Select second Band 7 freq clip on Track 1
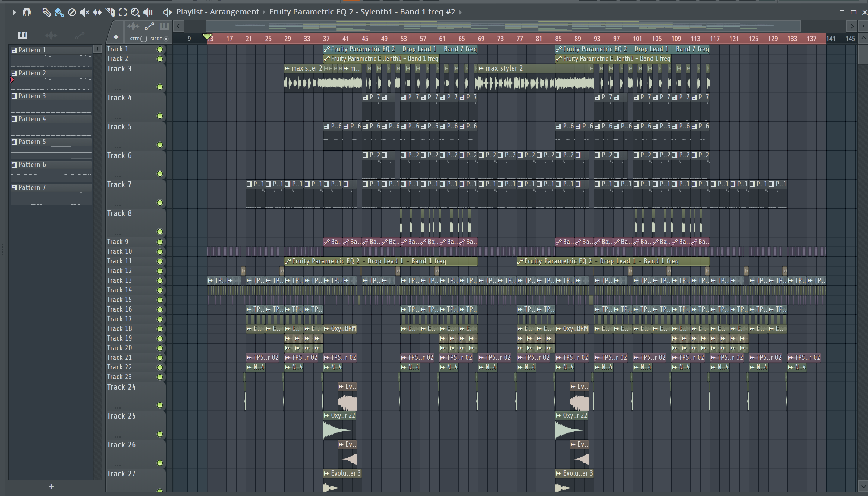The image size is (868, 496). [632, 49]
